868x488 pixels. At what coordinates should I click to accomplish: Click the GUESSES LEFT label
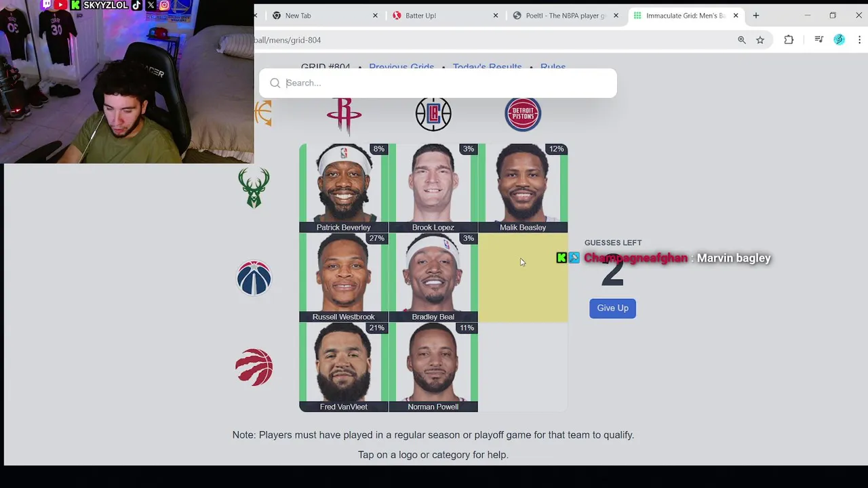pyautogui.click(x=613, y=243)
